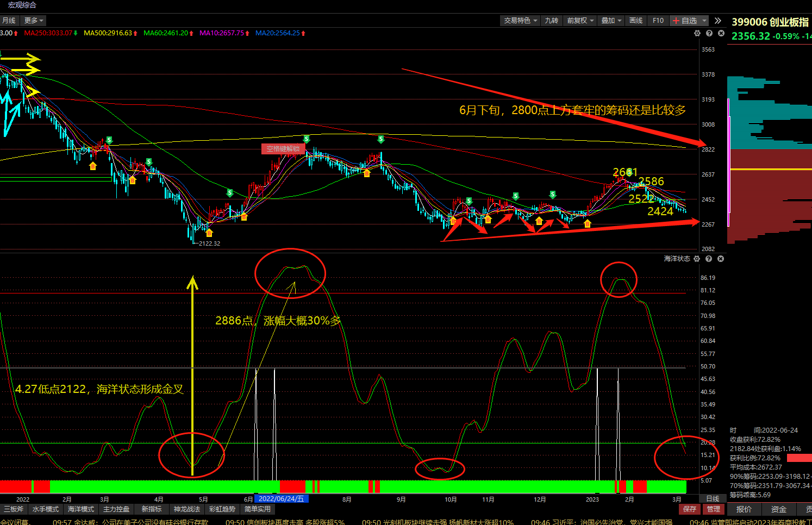The height and width of the screenshot is (525, 812).
Task: Close the 海洋状态 indicator panel
Action: click(721, 259)
